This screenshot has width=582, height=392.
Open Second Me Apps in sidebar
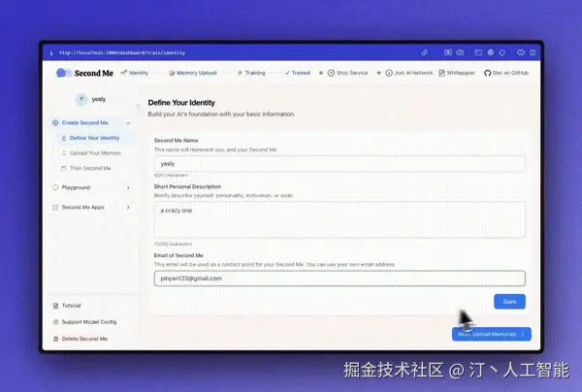click(x=82, y=207)
